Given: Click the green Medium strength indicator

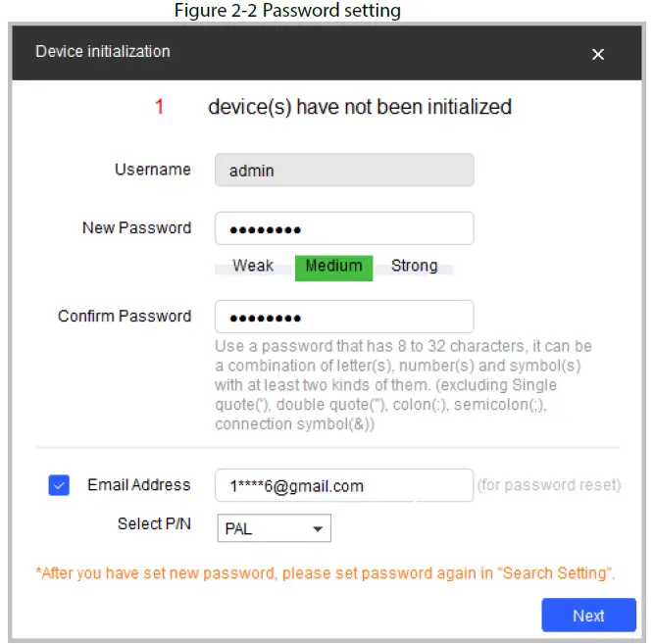Looking at the screenshot, I should click(333, 267).
